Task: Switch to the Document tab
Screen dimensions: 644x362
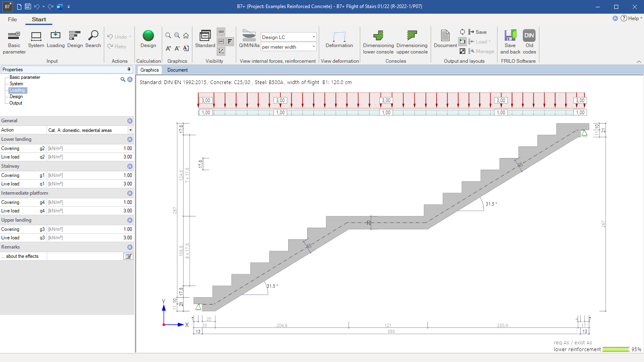Action: 178,70
